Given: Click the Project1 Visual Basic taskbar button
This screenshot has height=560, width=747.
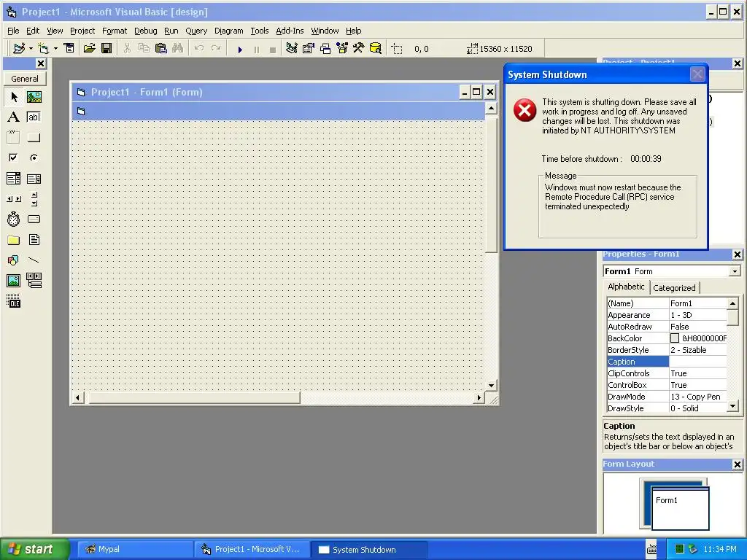Looking at the screenshot, I should [x=252, y=549].
